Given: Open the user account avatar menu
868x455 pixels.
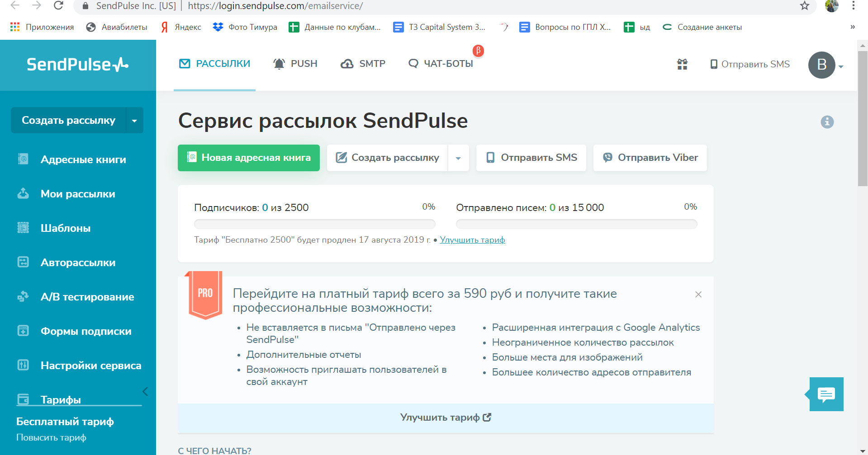Looking at the screenshot, I should point(821,65).
